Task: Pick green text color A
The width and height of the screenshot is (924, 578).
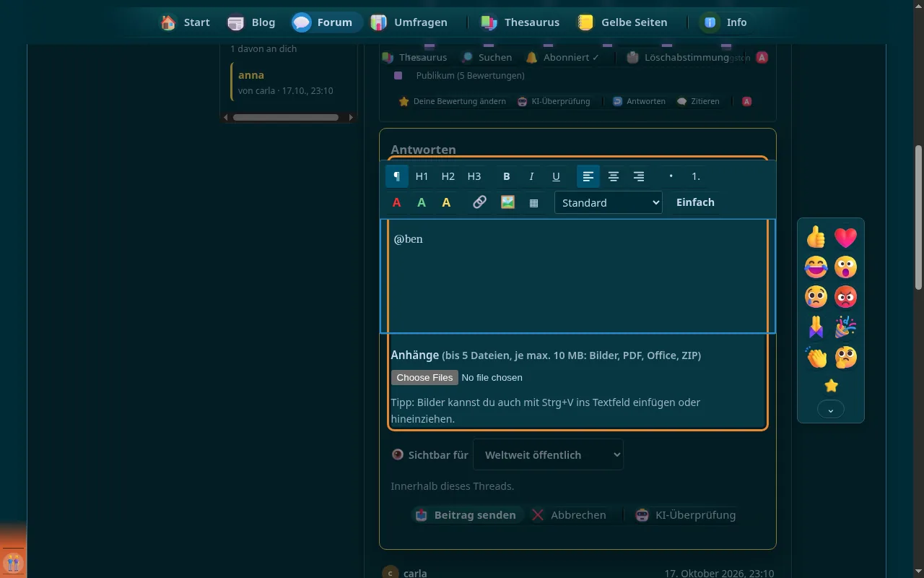Action: coord(422,202)
